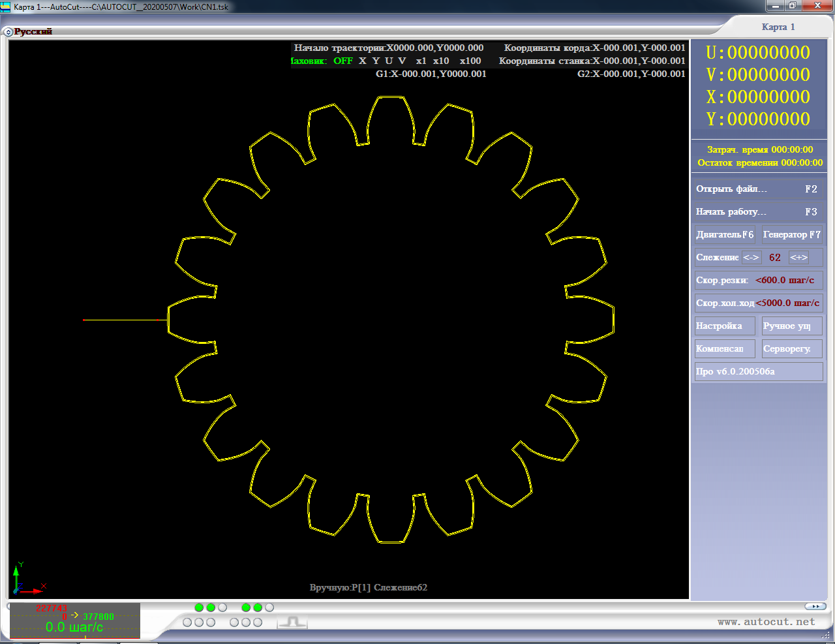835x644 pixels.
Task: Set handwheel multiplier to x100
Action: pyautogui.click(x=470, y=61)
